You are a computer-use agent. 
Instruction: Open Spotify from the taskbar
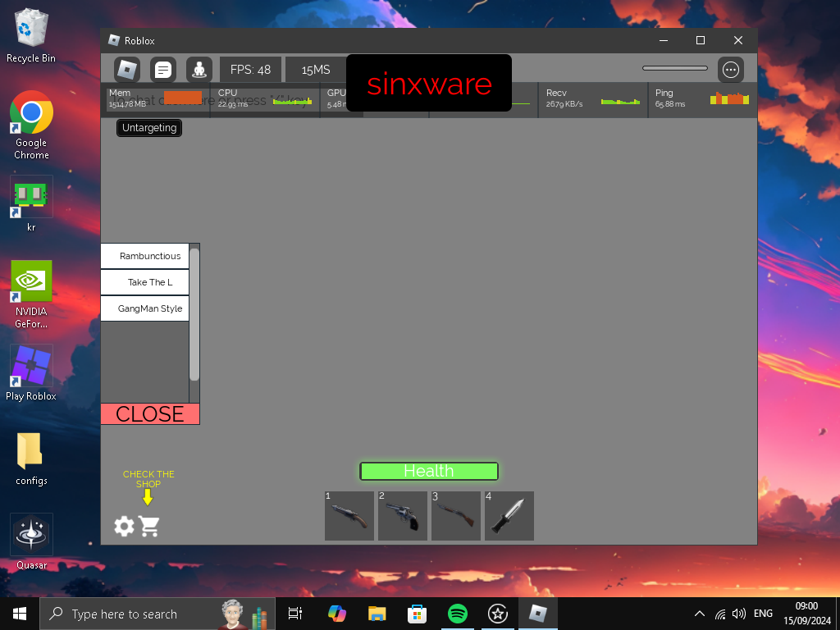(x=458, y=614)
